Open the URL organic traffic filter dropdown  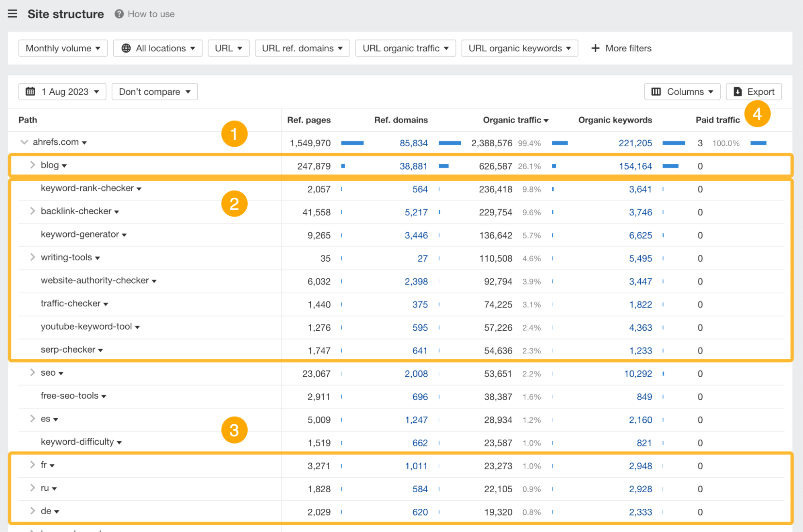pos(405,48)
